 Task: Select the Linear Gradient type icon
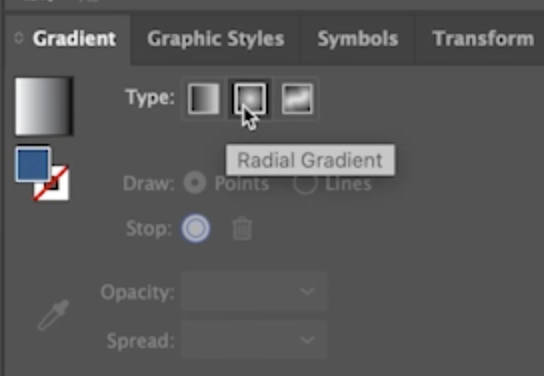coord(204,99)
